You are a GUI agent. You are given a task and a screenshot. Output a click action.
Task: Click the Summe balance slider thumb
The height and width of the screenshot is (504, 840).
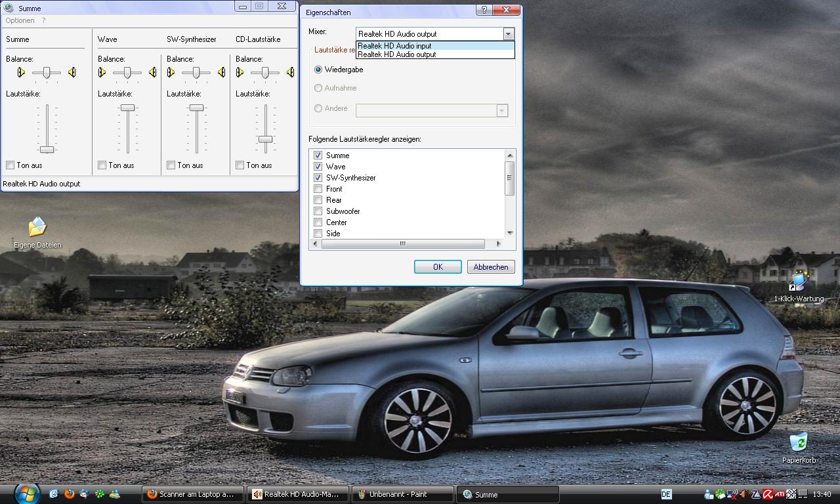(47, 73)
